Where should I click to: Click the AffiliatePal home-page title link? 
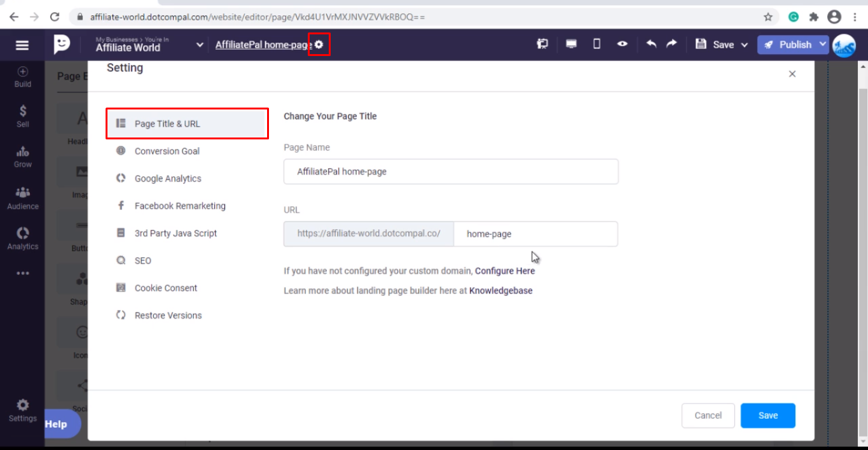[263, 45]
